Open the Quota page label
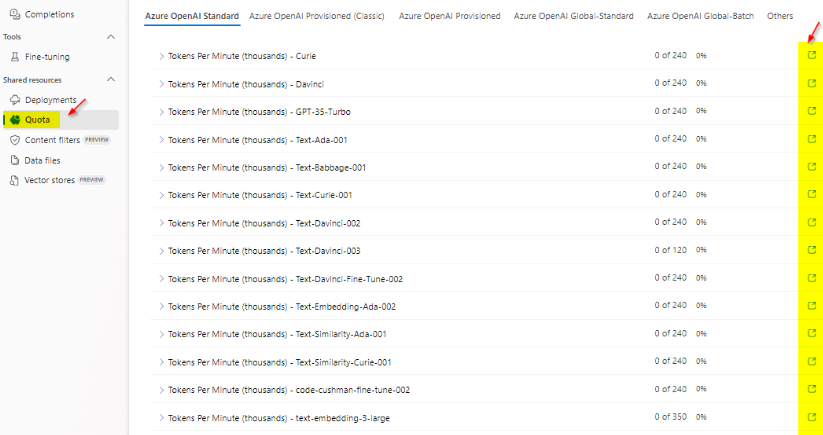 click(37, 120)
